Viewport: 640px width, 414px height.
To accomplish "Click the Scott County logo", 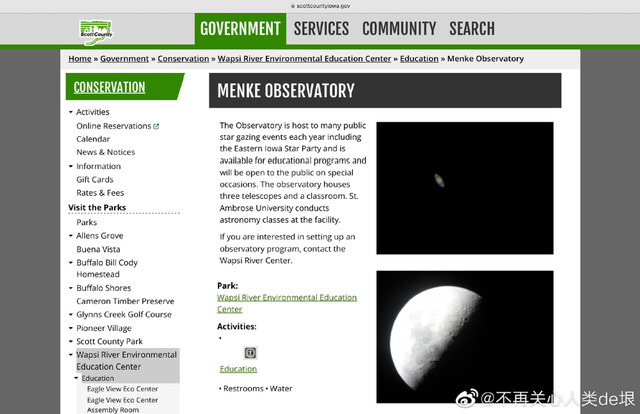I will (96, 32).
